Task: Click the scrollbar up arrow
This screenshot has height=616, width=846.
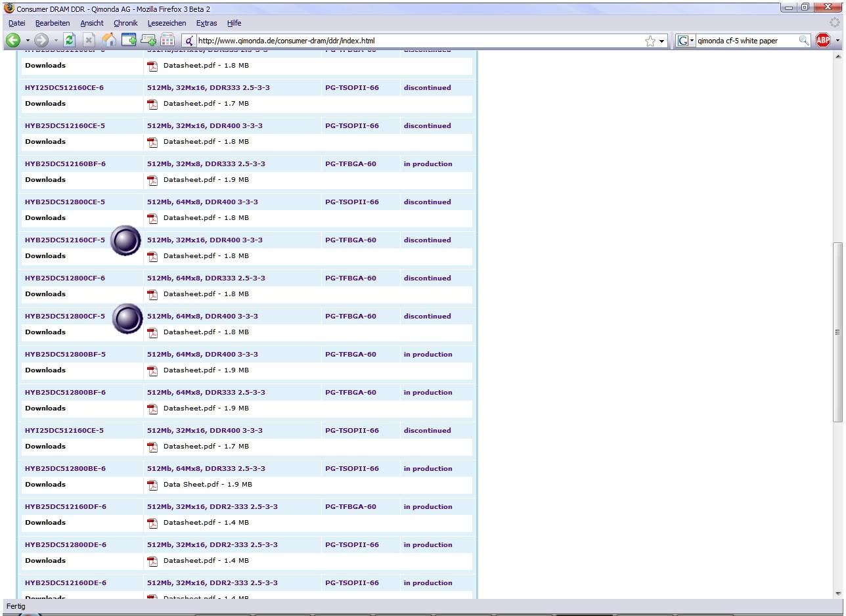Action: 837,56
